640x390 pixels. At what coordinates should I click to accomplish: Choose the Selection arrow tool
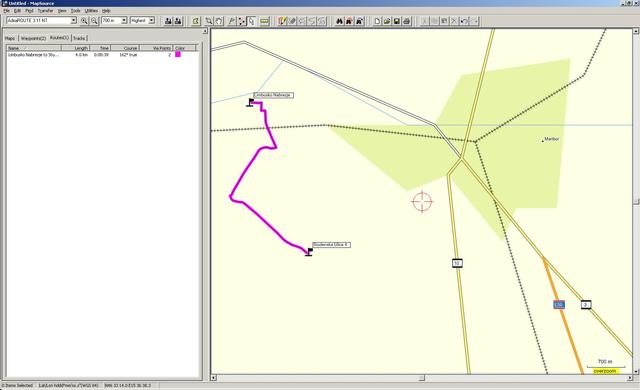click(251, 21)
